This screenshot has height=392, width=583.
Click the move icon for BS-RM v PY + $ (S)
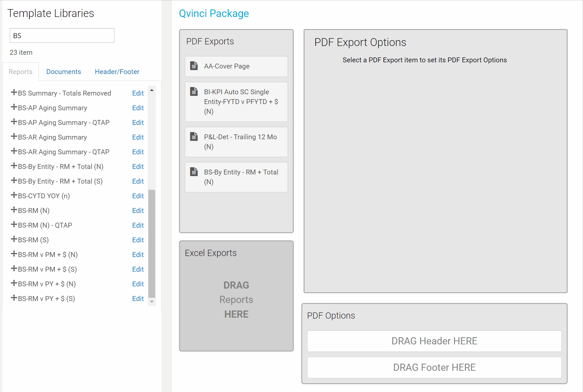coord(14,298)
